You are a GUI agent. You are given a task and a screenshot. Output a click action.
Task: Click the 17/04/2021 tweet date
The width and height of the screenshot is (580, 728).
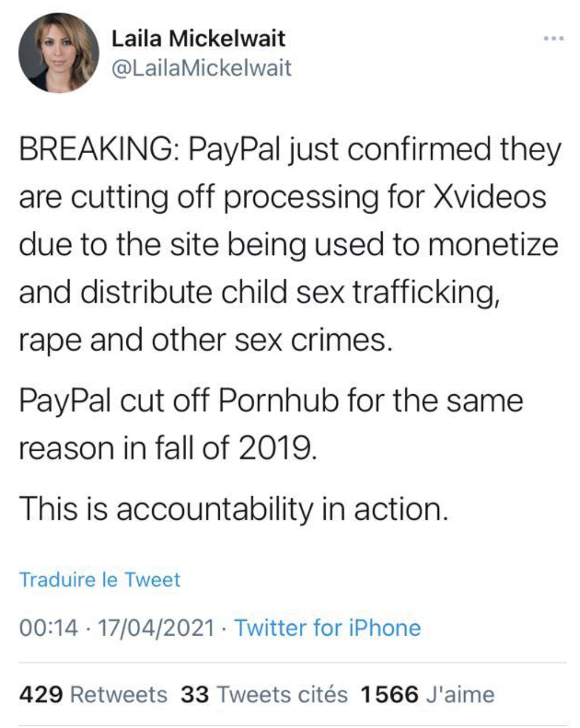pos(156,628)
